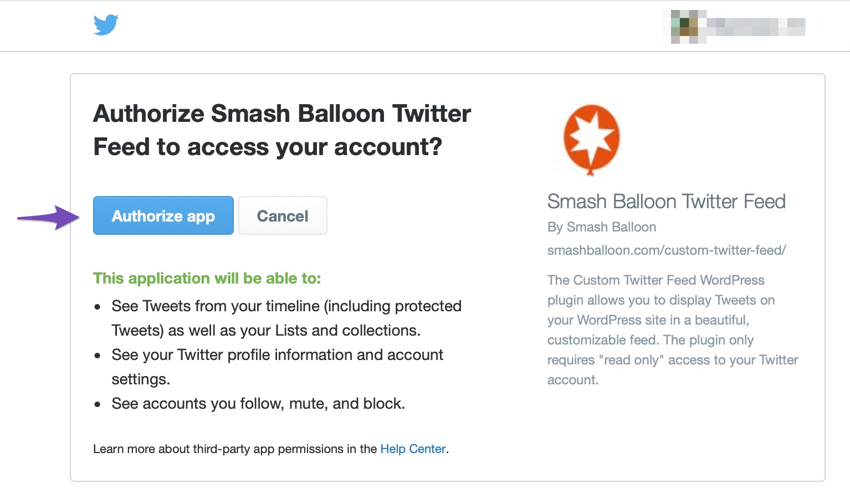Image resolution: width=850 pixels, height=504 pixels.
Task: Cancel the authorization request
Action: (x=283, y=215)
